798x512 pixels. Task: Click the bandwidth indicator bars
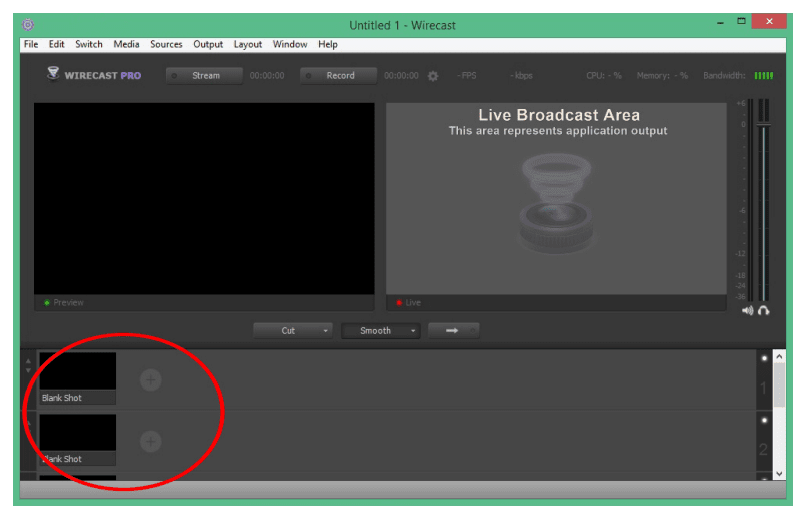(763, 76)
